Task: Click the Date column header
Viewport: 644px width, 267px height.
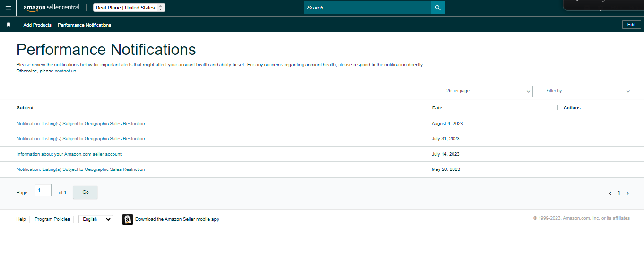Action: [437, 108]
